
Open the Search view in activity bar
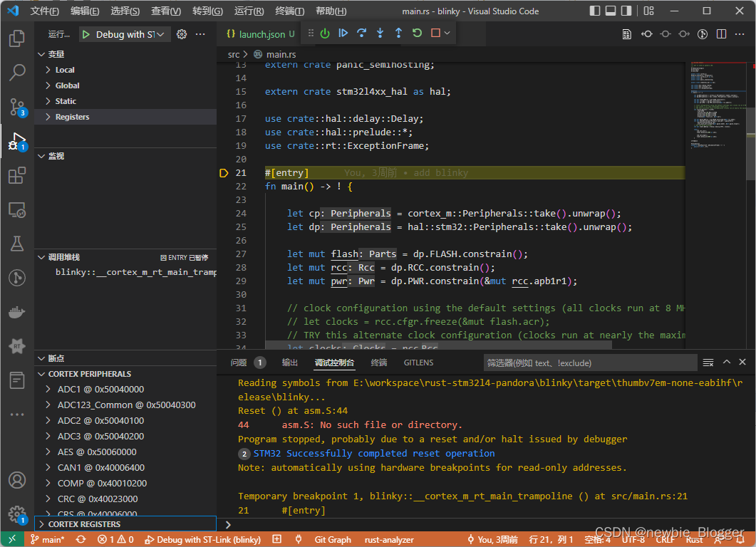[17, 73]
